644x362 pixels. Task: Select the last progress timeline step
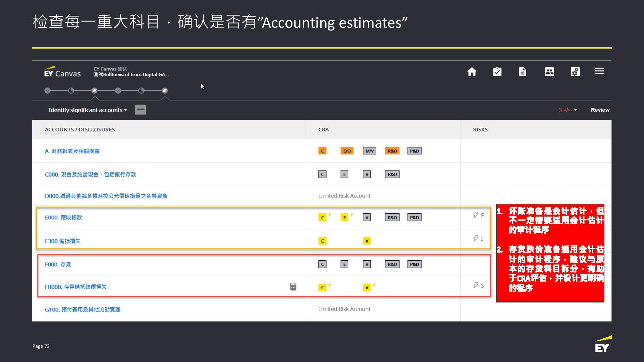pos(164,91)
